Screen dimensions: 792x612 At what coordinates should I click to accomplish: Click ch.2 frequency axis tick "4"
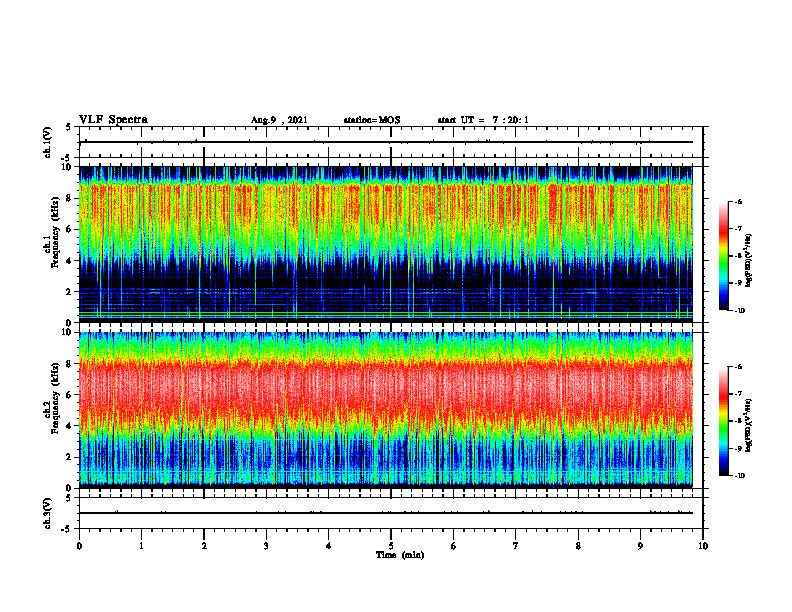coord(70,426)
